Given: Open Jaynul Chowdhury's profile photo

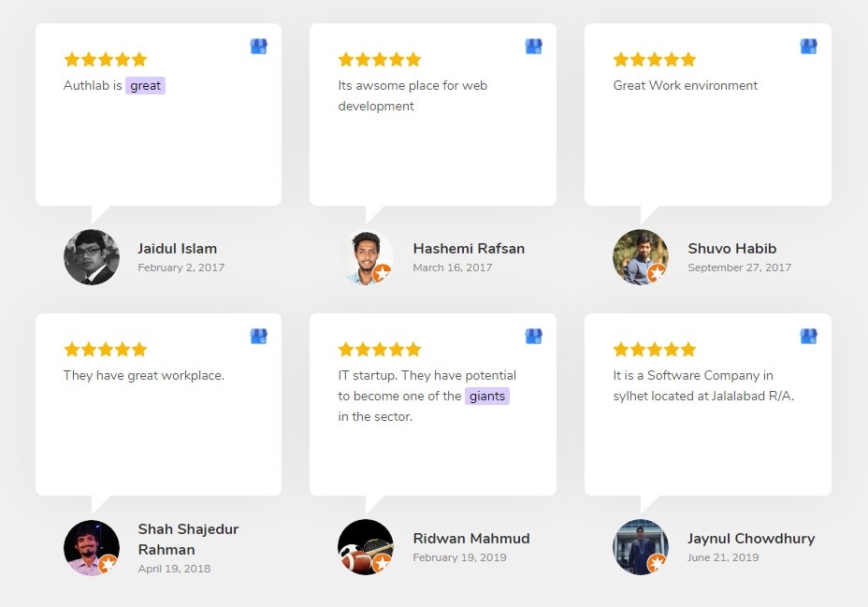Looking at the screenshot, I should click(x=641, y=547).
